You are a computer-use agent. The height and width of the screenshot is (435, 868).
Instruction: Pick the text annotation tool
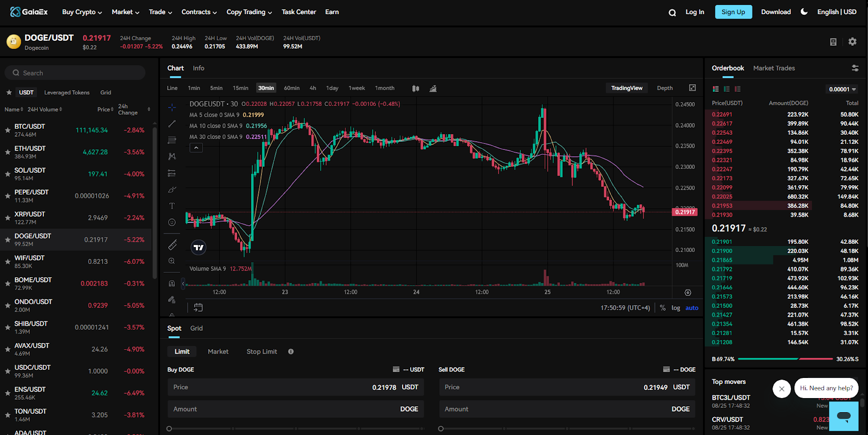[x=172, y=206]
